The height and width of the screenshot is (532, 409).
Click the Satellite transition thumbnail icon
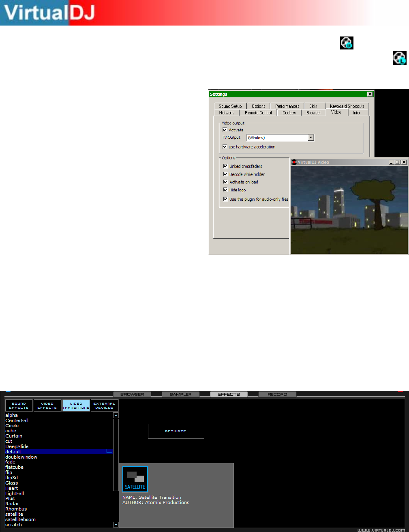click(x=135, y=479)
